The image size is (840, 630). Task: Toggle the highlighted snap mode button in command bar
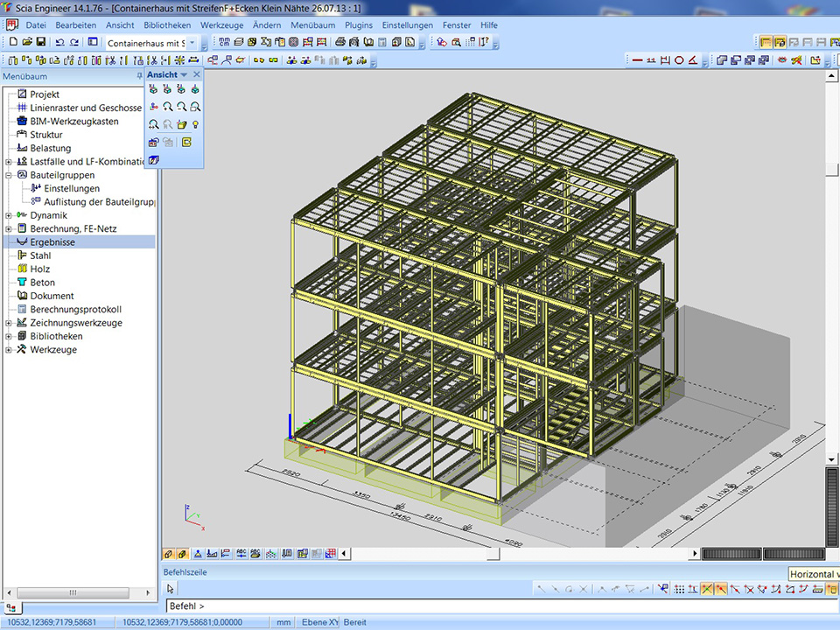point(707,589)
